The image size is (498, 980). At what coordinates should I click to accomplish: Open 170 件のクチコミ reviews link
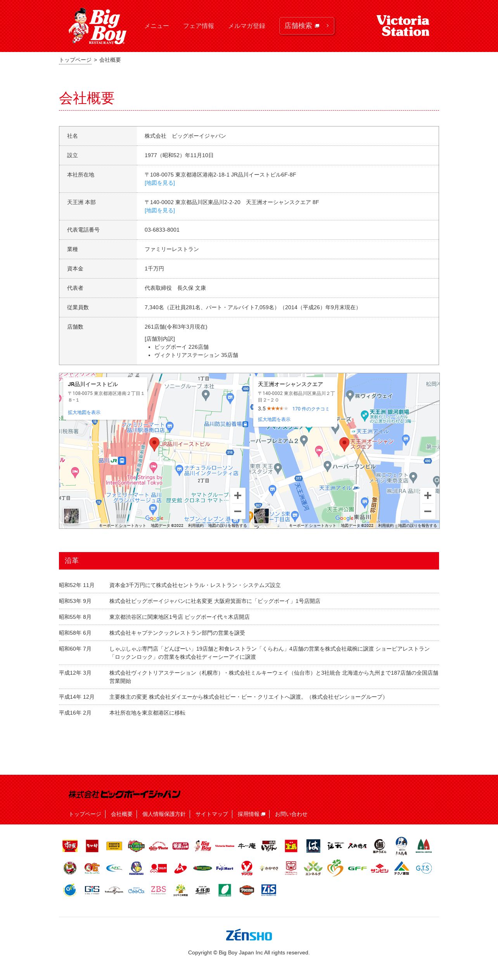pos(311,409)
